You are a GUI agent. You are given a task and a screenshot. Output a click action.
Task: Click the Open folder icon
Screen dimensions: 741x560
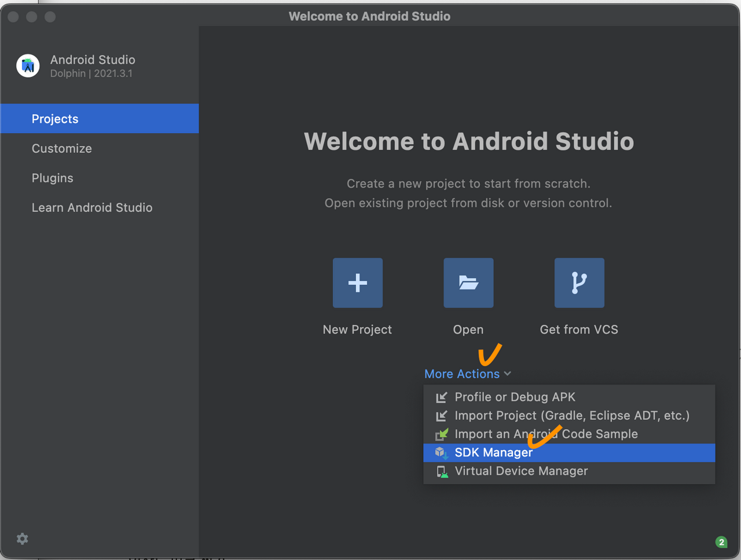(x=468, y=283)
